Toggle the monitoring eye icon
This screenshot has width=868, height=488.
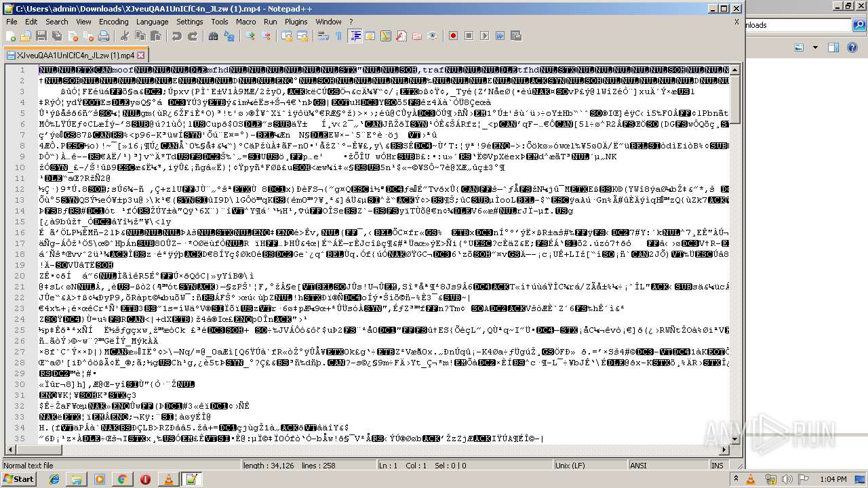(x=433, y=36)
